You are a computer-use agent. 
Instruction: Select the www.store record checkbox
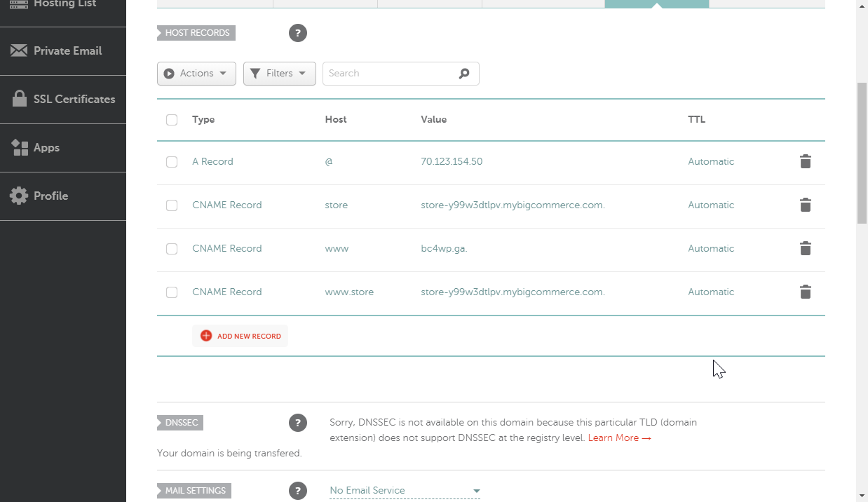pyautogui.click(x=172, y=292)
